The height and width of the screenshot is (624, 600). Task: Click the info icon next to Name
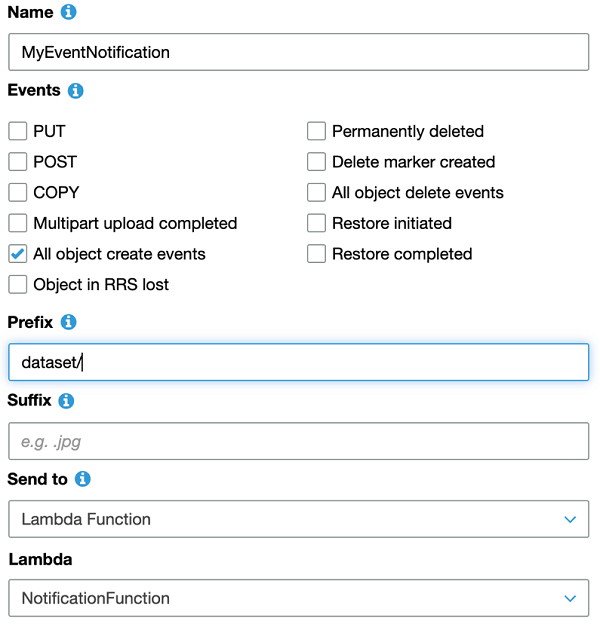pyautogui.click(x=68, y=13)
